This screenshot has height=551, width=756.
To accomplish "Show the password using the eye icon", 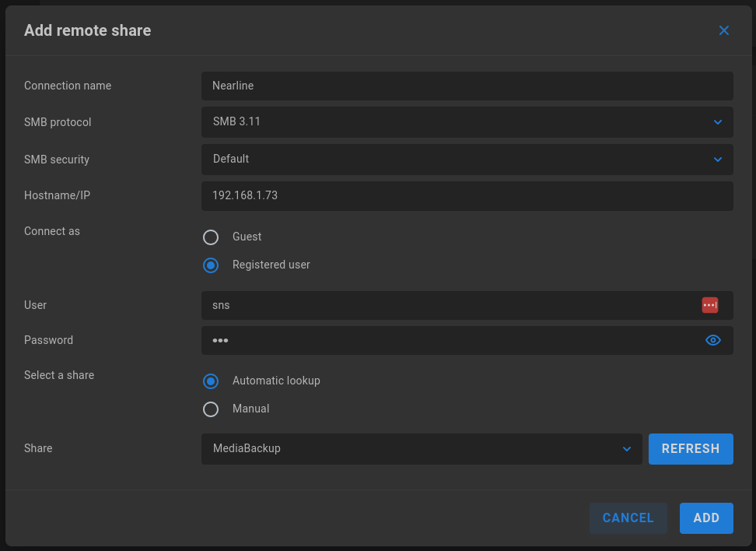I will [713, 340].
